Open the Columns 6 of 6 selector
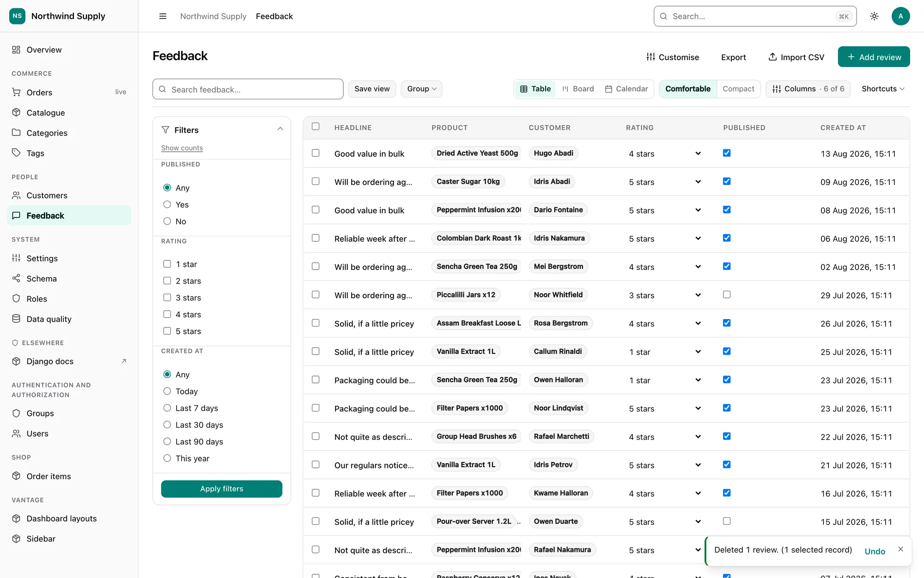 [x=808, y=89]
